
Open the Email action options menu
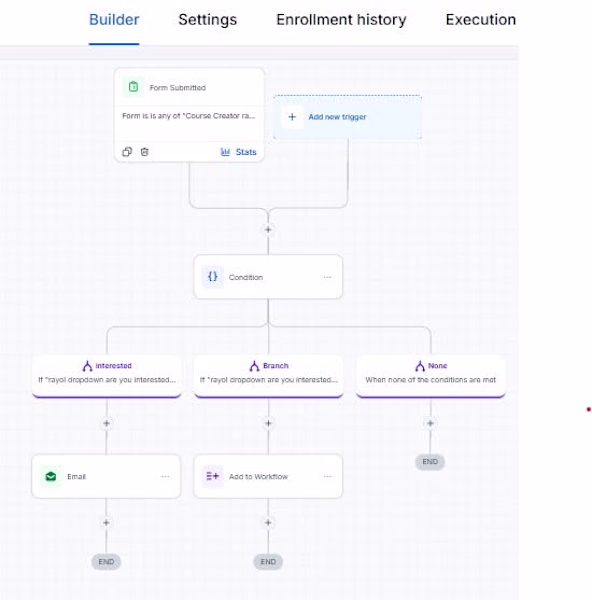tap(165, 476)
